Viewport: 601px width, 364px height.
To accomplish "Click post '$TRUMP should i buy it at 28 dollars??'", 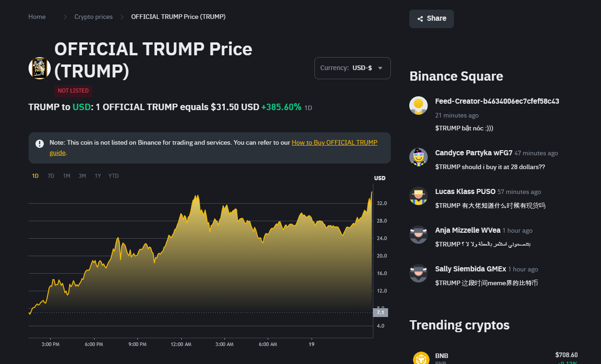I will click(490, 167).
